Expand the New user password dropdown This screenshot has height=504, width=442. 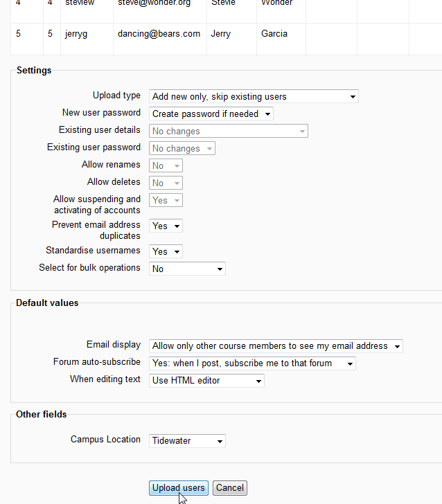[x=211, y=114]
